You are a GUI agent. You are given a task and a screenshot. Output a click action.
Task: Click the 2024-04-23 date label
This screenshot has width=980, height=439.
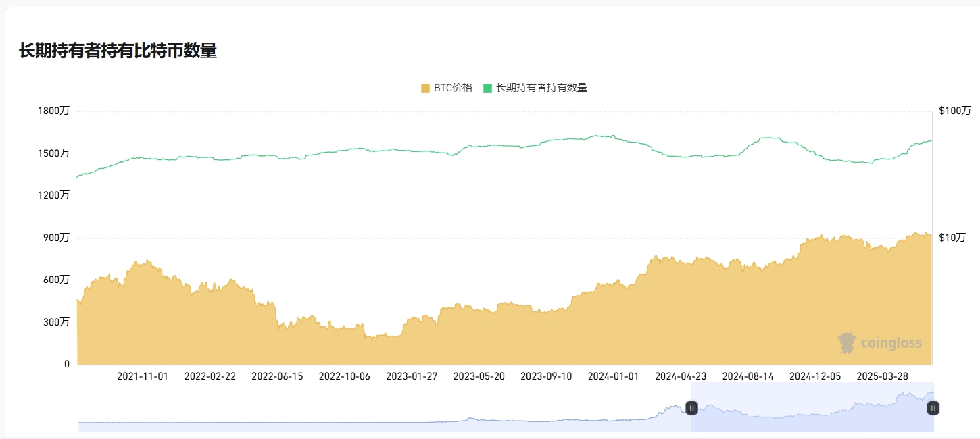681,376
